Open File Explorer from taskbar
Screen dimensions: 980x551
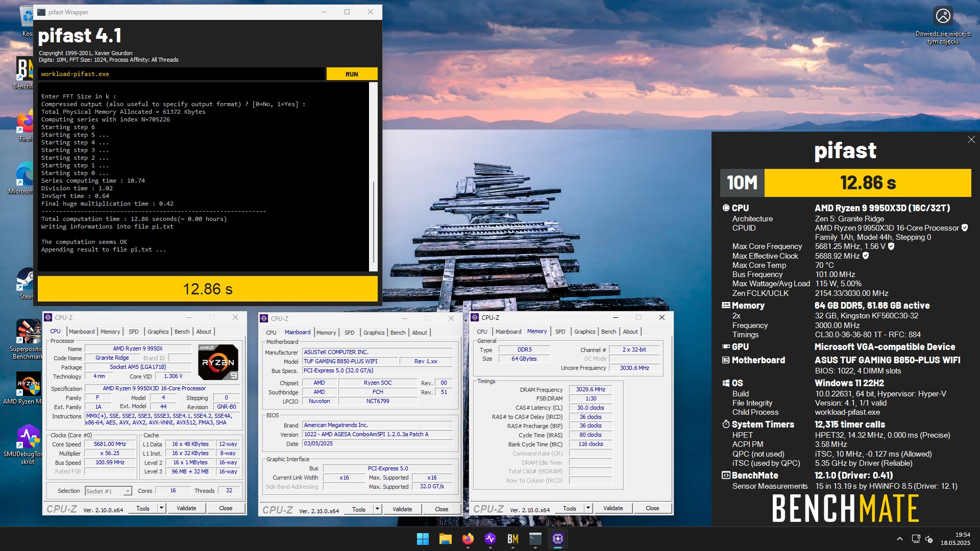tap(446, 539)
